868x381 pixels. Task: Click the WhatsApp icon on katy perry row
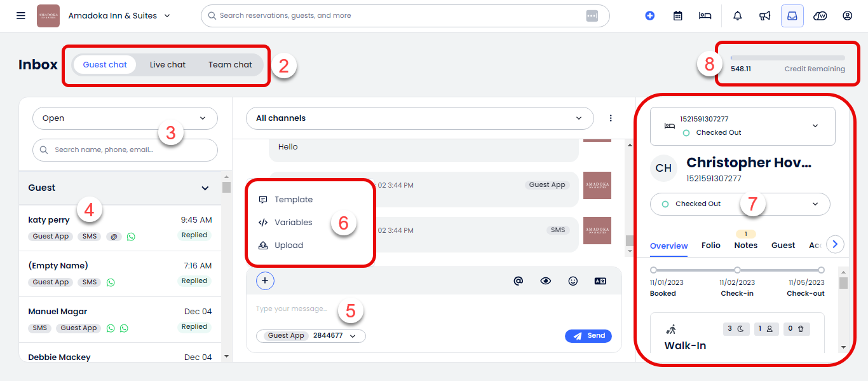tap(131, 237)
